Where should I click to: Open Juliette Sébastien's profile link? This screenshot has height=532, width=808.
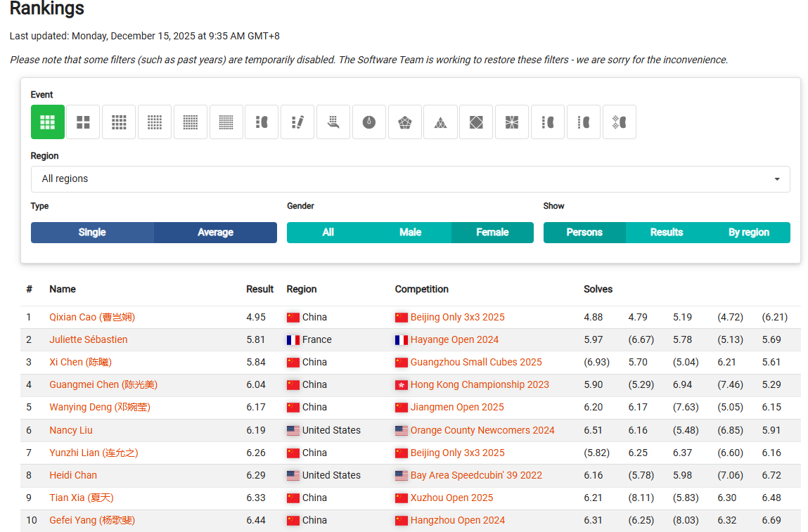pyautogui.click(x=88, y=340)
